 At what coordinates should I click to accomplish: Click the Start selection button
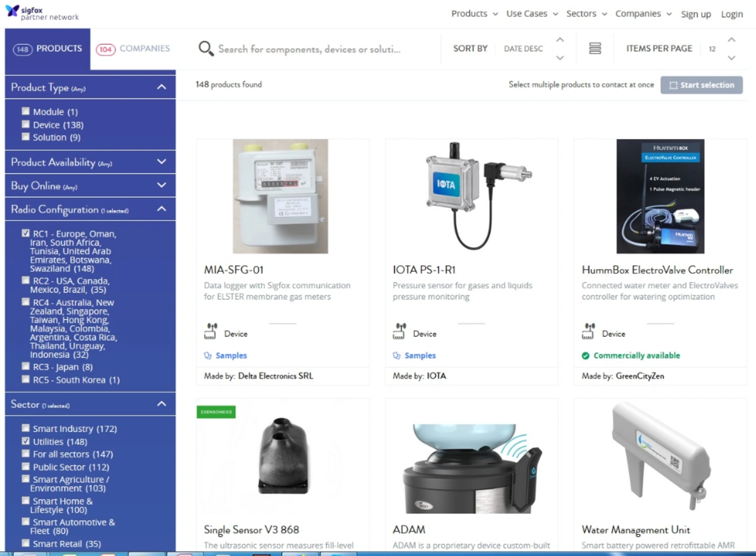(x=702, y=85)
